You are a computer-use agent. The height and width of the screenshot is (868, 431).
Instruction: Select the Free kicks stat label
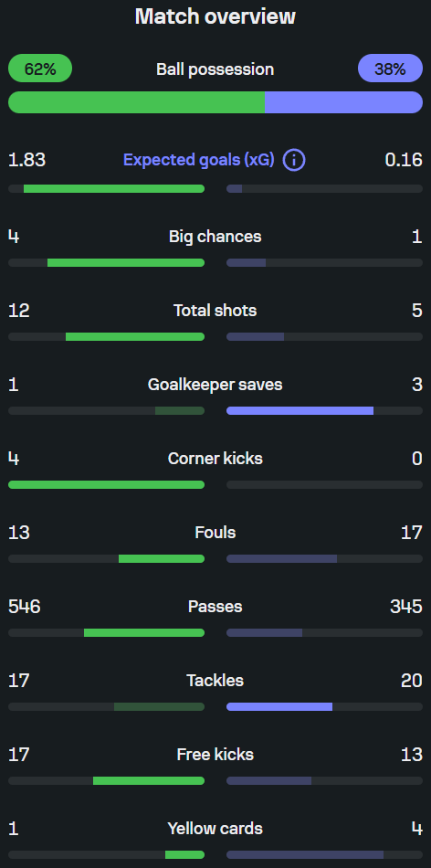point(215,755)
